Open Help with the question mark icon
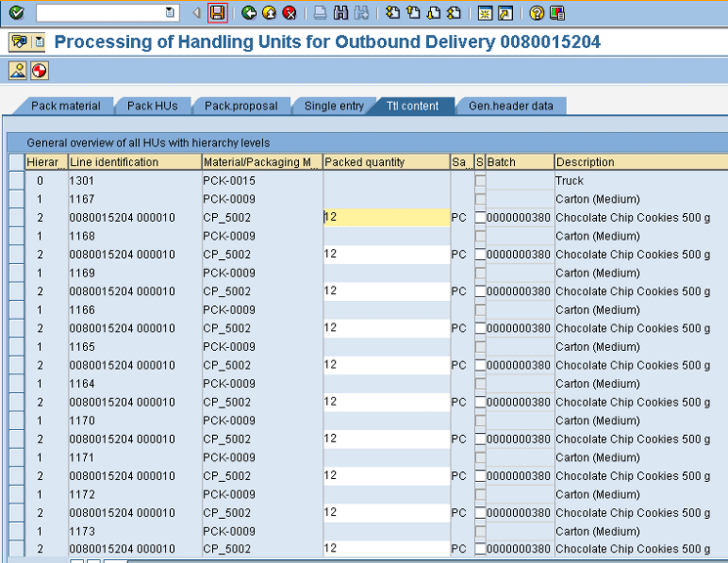The image size is (728, 563). click(536, 13)
